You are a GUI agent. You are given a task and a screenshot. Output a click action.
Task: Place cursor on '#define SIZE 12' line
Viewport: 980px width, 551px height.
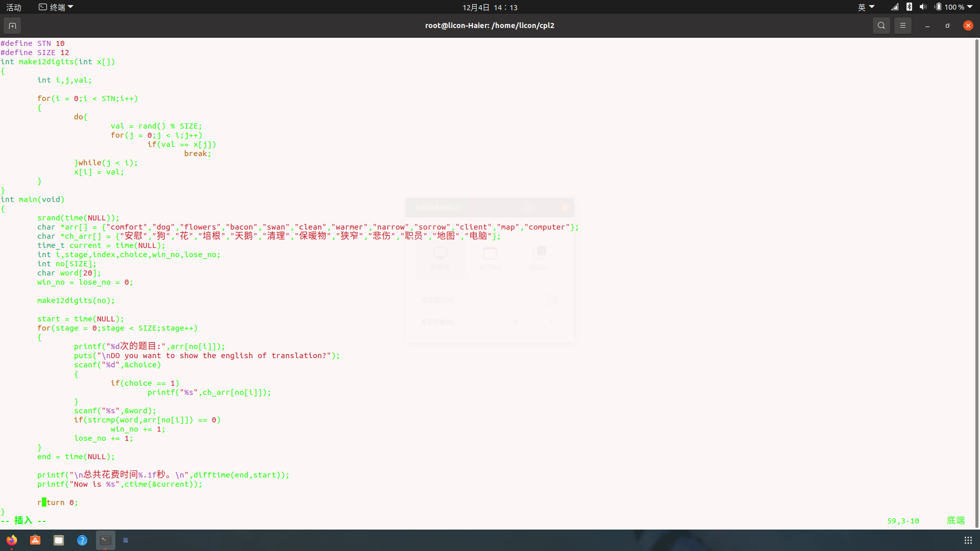35,53
